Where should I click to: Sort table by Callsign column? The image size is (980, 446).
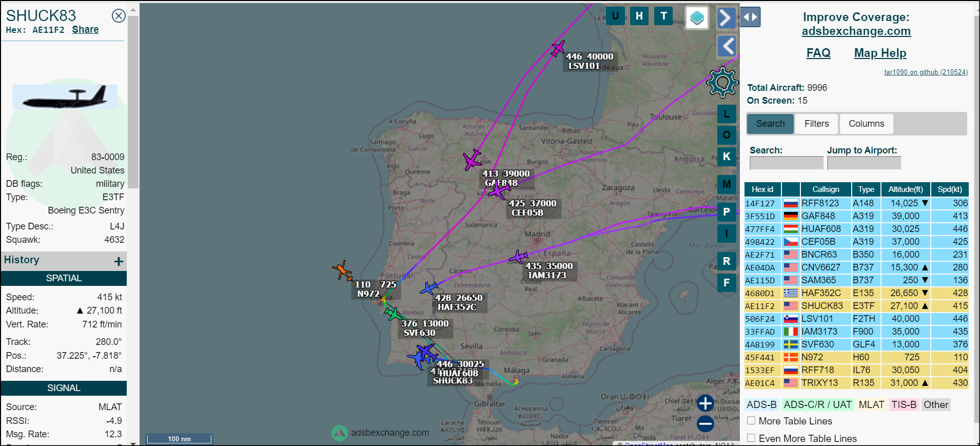826,189
